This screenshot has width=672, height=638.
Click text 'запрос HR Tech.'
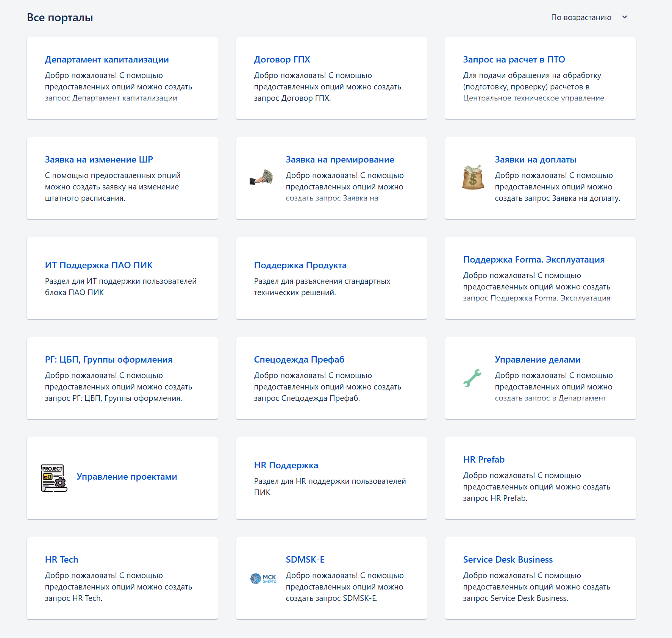click(73, 598)
